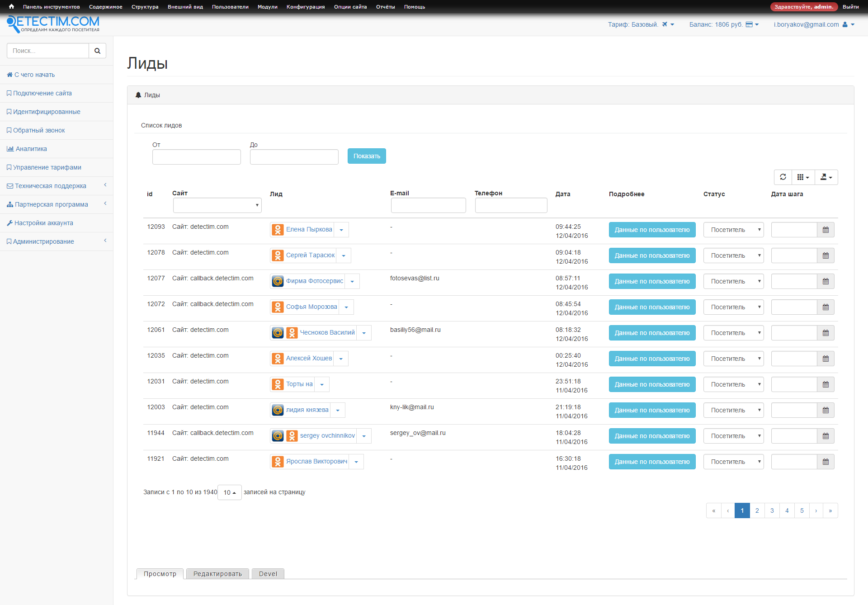The width and height of the screenshot is (868, 605).
Task: Click the home icon in the admin toolbar
Action: pyautogui.click(x=11, y=6)
